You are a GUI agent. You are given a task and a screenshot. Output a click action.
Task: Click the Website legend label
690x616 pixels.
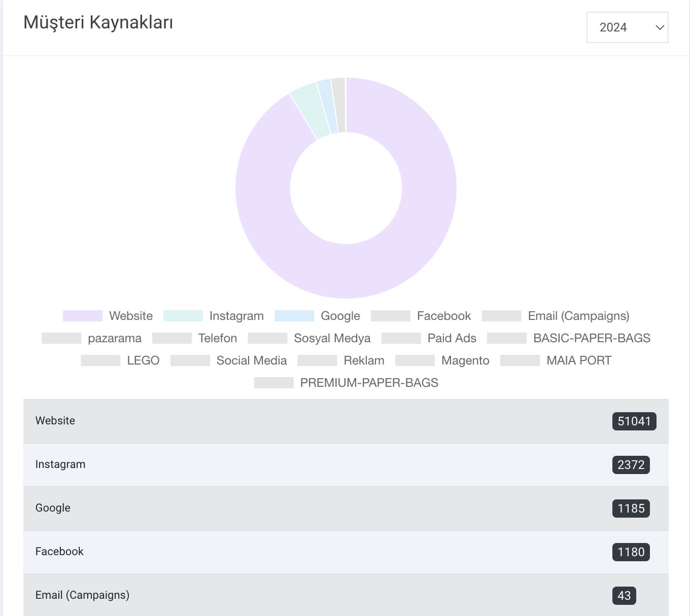(x=131, y=316)
